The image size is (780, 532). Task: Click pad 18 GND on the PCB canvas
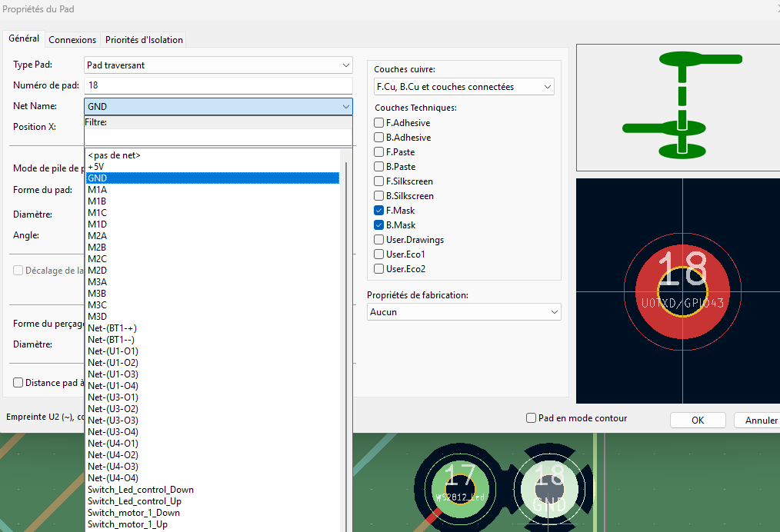pyautogui.click(x=549, y=489)
